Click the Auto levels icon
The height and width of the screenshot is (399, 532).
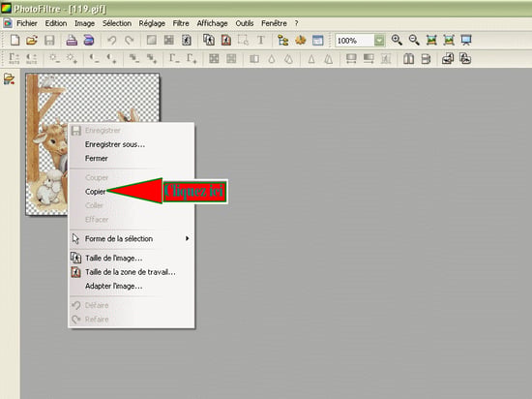click(14, 59)
